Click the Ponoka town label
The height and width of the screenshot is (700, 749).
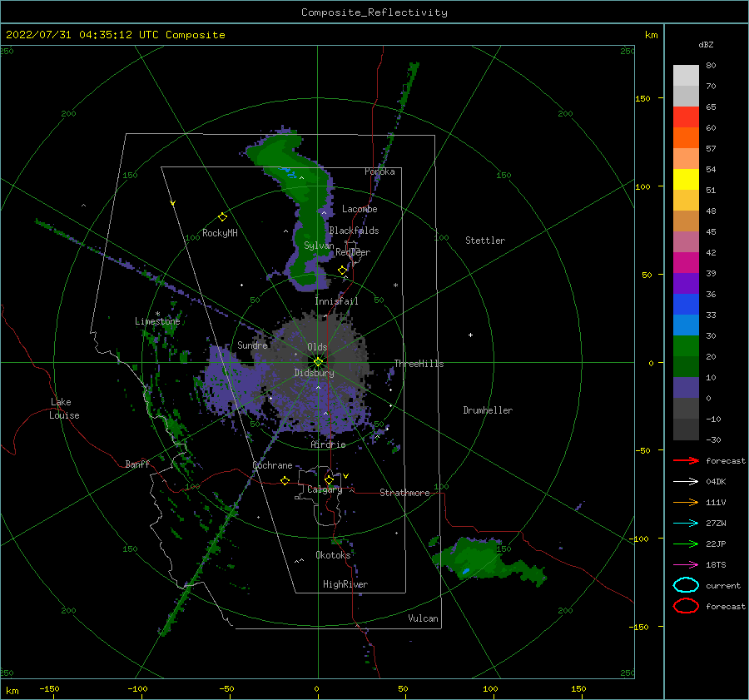(x=379, y=171)
